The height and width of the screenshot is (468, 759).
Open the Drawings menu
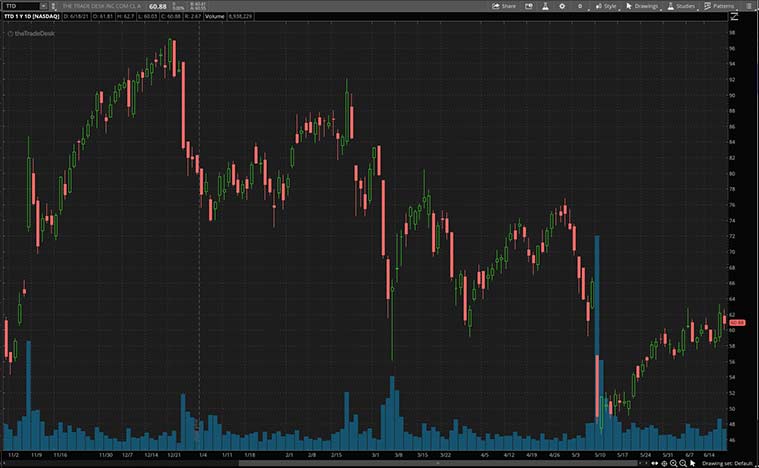(x=642, y=6)
